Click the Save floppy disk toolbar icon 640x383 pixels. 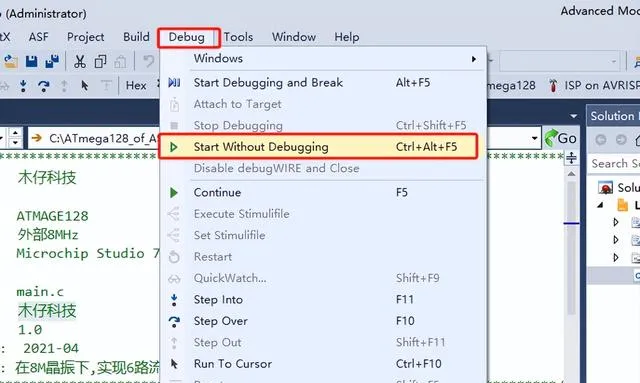pos(31,62)
